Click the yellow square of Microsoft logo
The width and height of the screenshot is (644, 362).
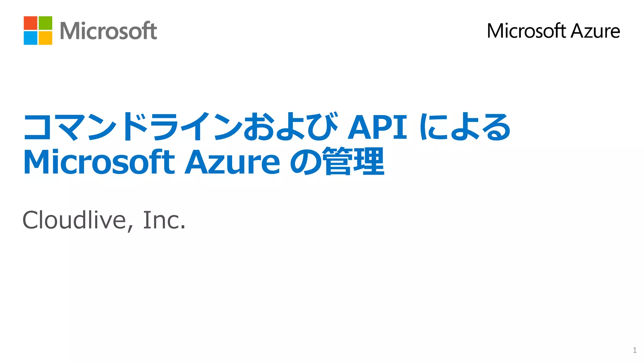[45, 38]
